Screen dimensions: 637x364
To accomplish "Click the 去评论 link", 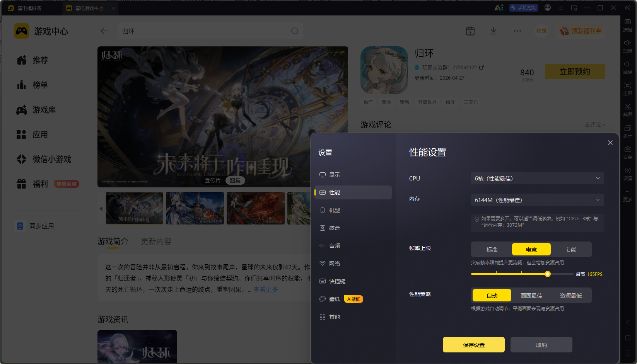I will (595, 124).
